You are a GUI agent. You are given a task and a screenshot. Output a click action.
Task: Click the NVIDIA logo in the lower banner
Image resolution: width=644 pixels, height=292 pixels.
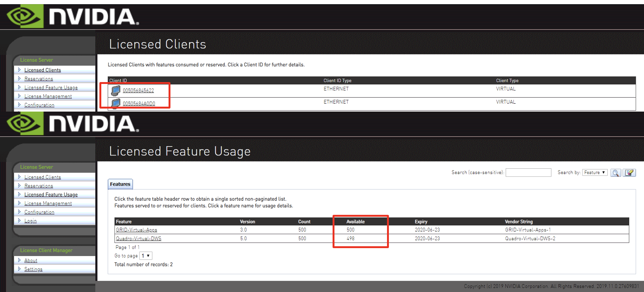point(73,123)
